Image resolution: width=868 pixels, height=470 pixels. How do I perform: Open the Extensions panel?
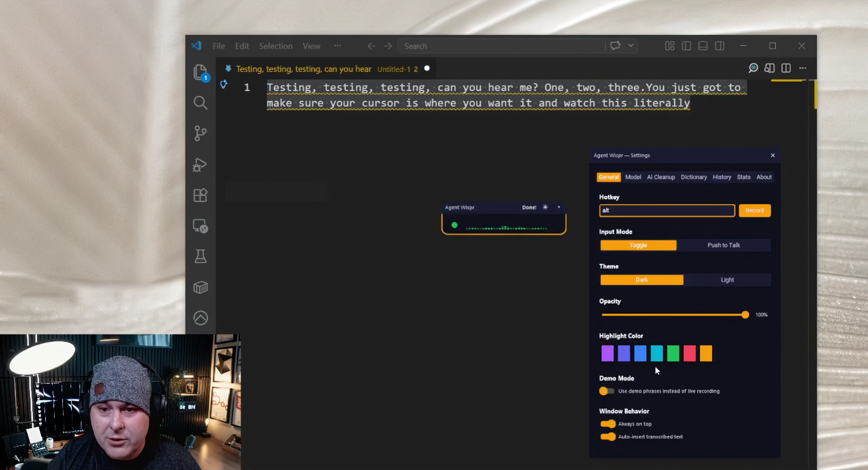pyautogui.click(x=201, y=195)
